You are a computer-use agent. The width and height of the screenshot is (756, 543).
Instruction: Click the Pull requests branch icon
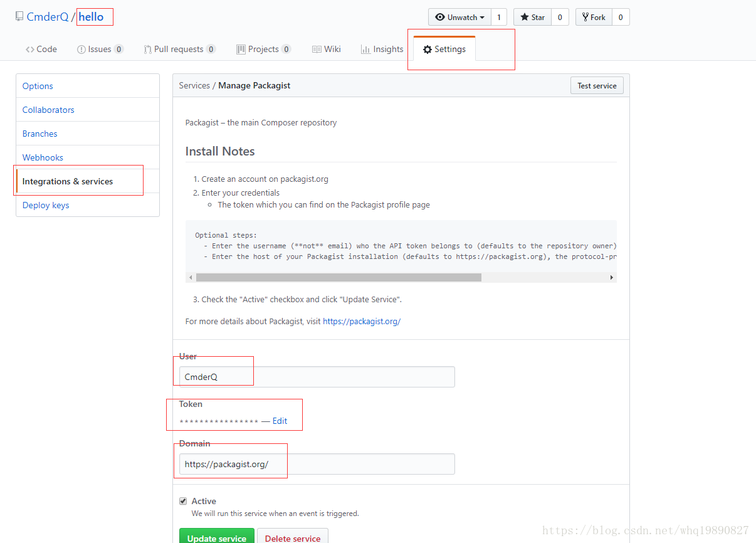(147, 50)
